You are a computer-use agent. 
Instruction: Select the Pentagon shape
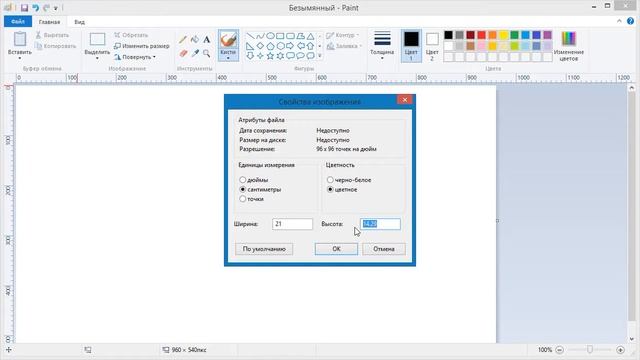[x=270, y=46]
